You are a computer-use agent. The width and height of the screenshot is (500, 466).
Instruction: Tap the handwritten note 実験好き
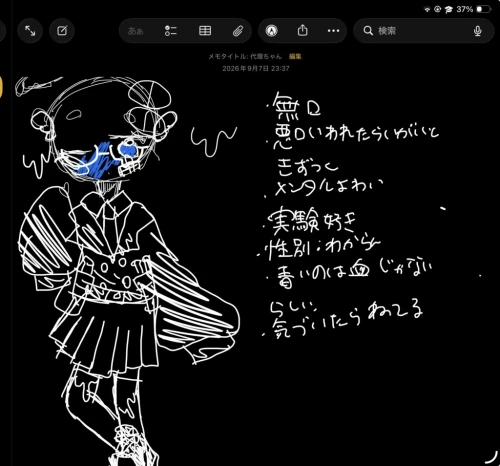tap(312, 221)
